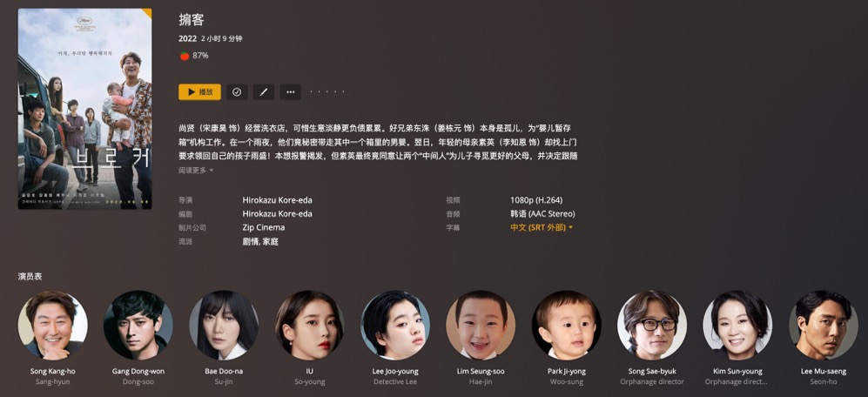Mark as watched with the checkmark icon

coord(237,92)
